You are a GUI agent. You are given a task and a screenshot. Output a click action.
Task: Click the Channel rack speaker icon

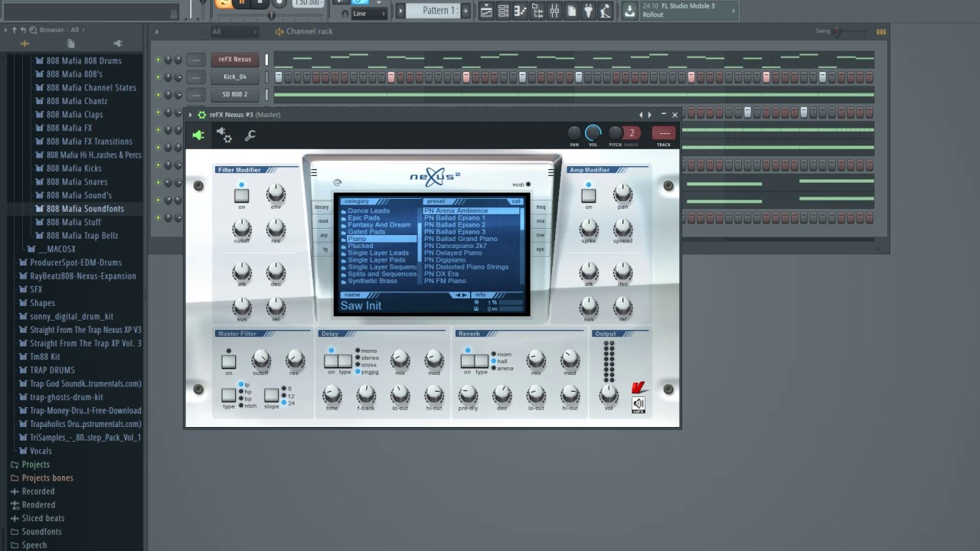click(279, 31)
